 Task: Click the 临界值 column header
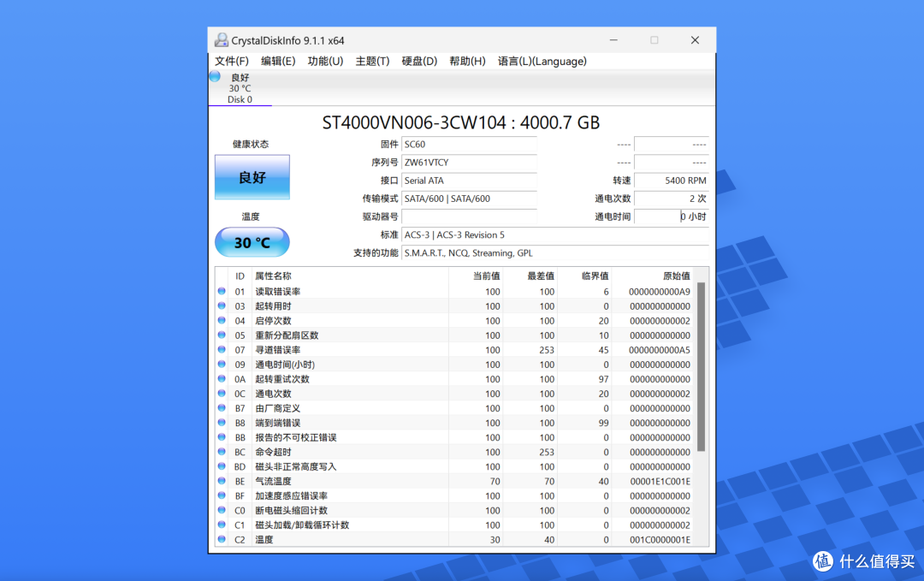(x=595, y=276)
